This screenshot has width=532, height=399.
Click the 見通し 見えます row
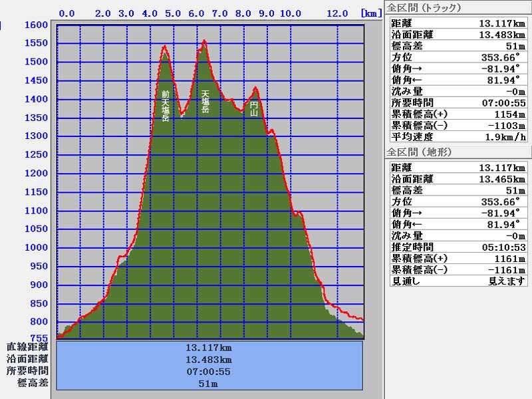tap(458, 281)
